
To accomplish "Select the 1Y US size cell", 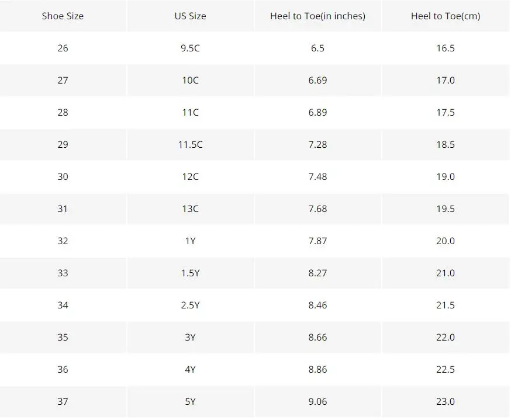I will click(x=191, y=241).
